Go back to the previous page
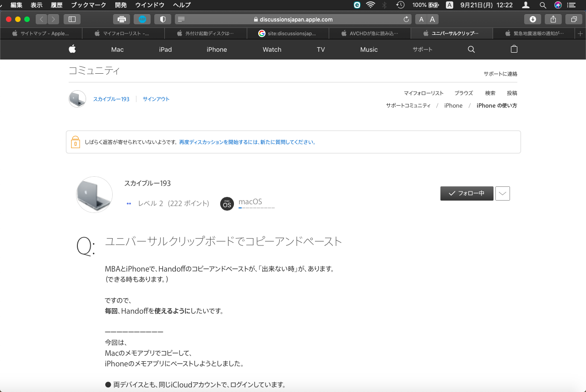Viewport: 586px width, 392px height. [42, 19]
